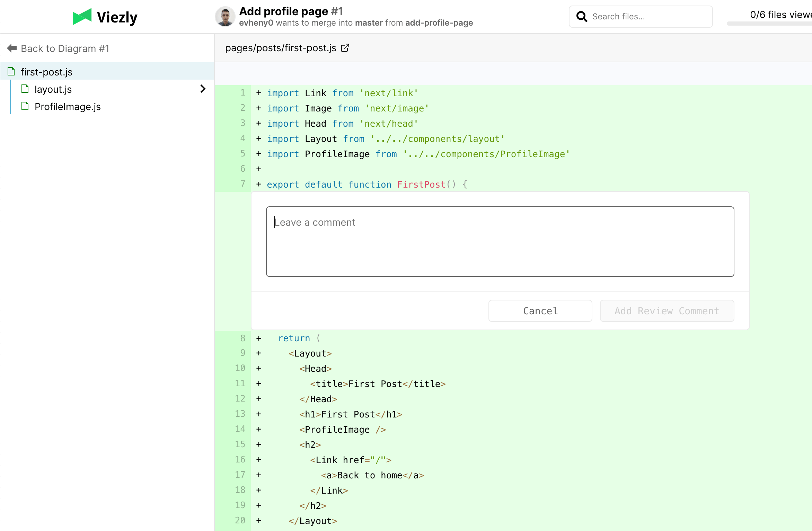Viewport: 812px width, 531px height.
Task: Click the ProfileImage.js file icon
Action: coord(25,106)
